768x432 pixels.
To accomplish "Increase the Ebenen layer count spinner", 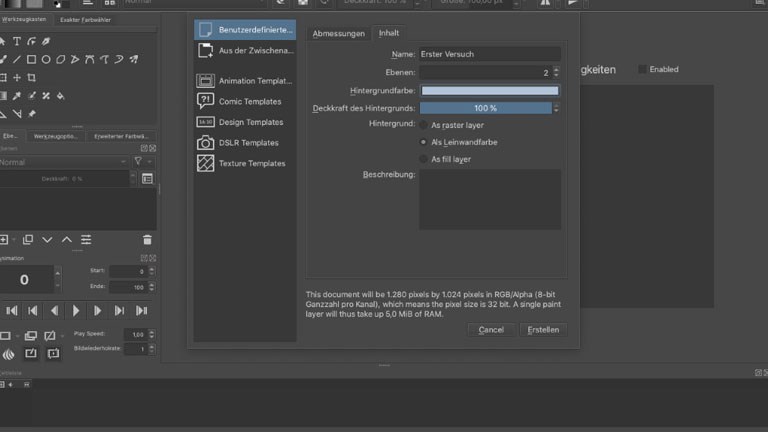I will click(x=556, y=69).
